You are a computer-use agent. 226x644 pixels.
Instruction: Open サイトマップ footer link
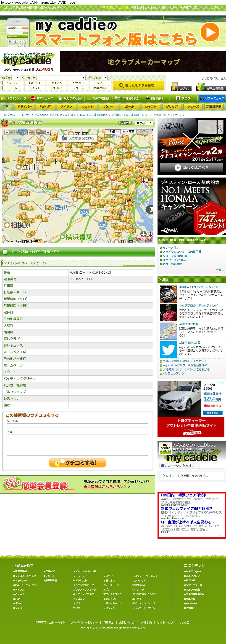point(165,622)
